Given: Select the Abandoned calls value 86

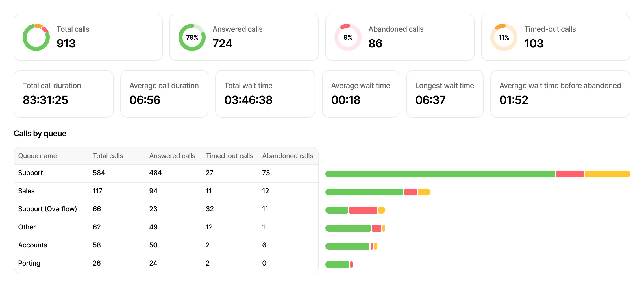Looking at the screenshot, I should point(375,44).
